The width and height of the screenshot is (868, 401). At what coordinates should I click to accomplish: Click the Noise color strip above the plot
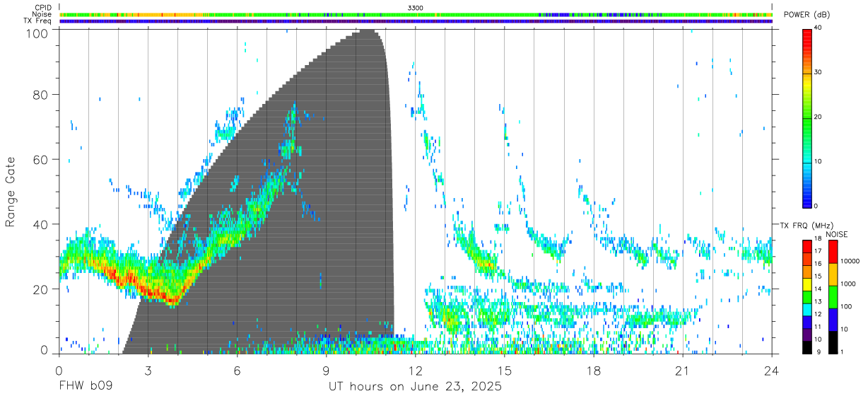click(x=416, y=14)
